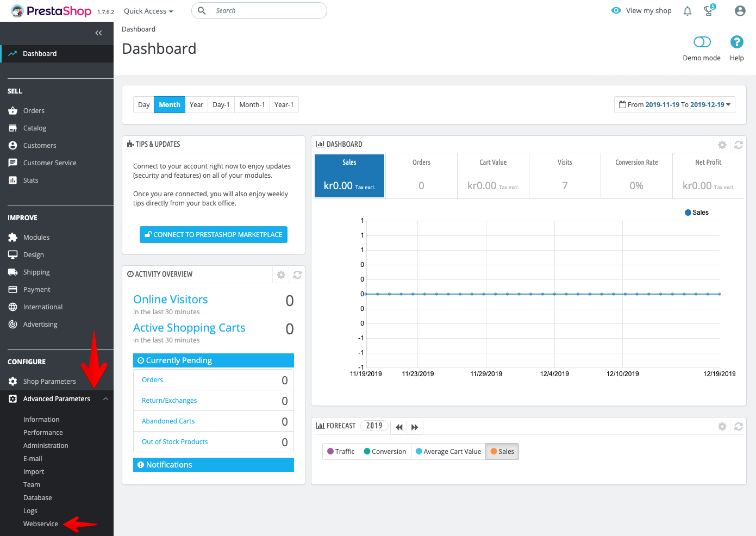Open the Quick Access dropdown

click(x=148, y=11)
